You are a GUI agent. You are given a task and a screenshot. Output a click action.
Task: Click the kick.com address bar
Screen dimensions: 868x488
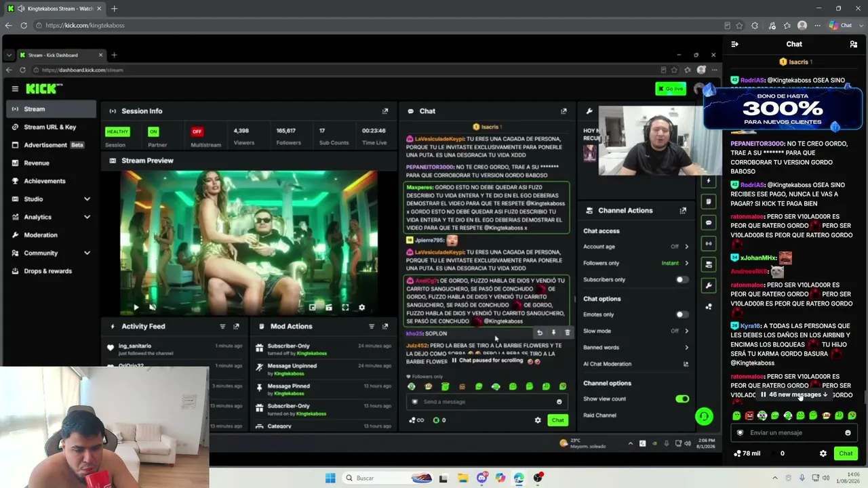[380, 26]
